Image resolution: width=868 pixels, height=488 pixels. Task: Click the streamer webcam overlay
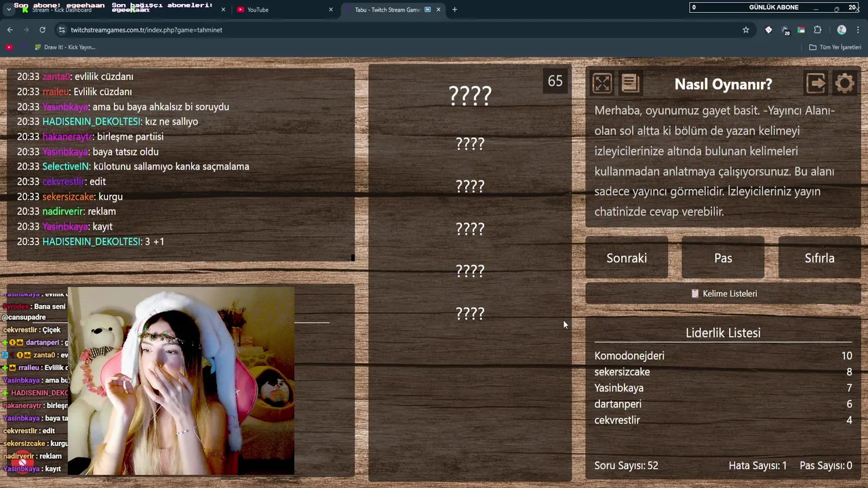[x=181, y=381]
